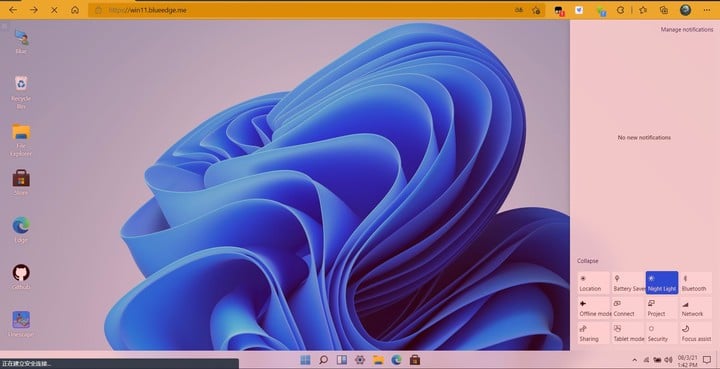Launch the Store desktop icon
Screen dimensions: 720x369
coord(21,182)
